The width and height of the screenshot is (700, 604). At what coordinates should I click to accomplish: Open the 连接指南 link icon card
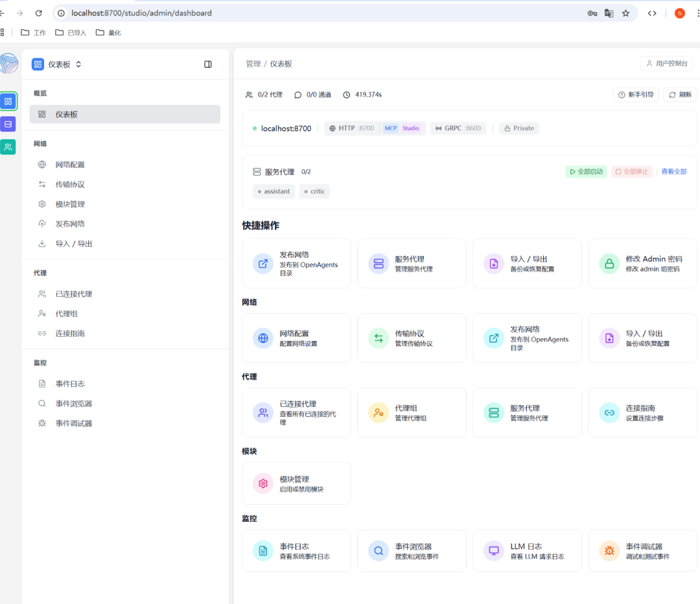coord(642,412)
